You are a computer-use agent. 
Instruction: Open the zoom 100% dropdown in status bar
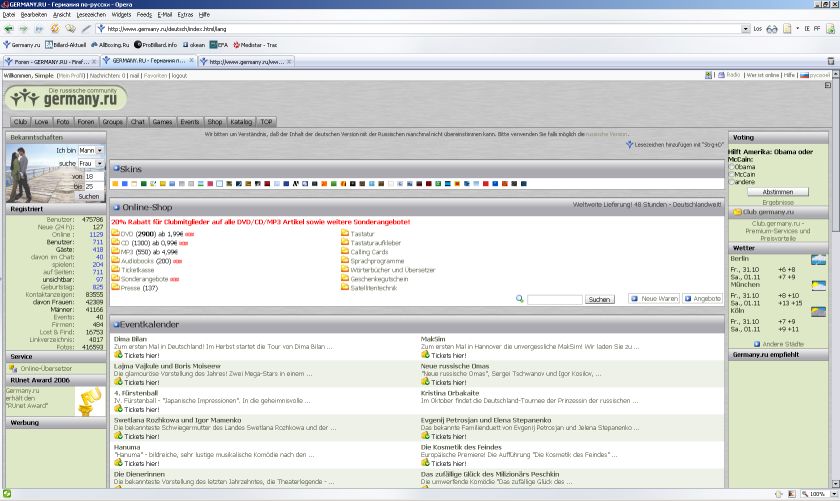pyautogui.click(x=834, y=494)
